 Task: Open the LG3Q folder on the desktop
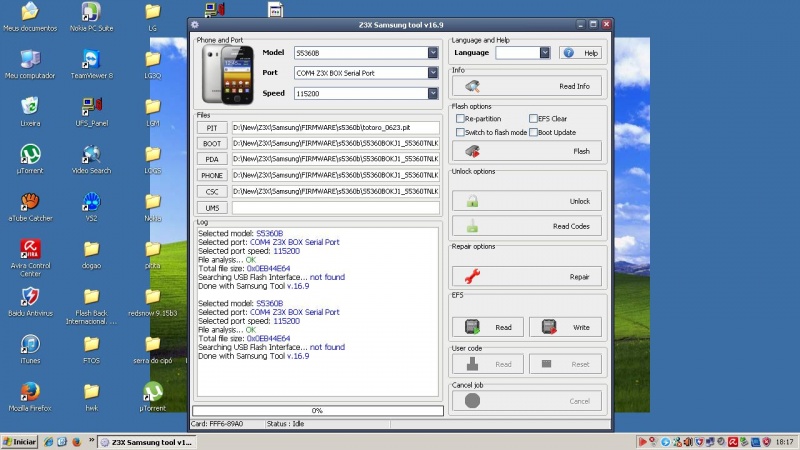(153, 64)
